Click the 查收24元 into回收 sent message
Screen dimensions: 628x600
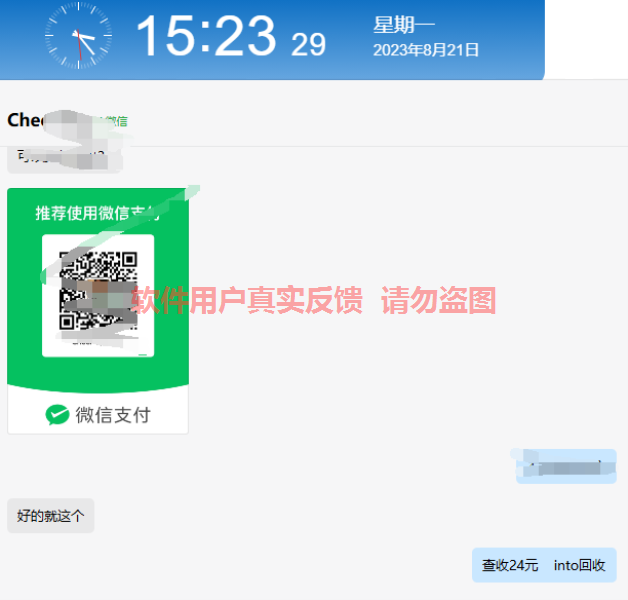click(544, 565)
